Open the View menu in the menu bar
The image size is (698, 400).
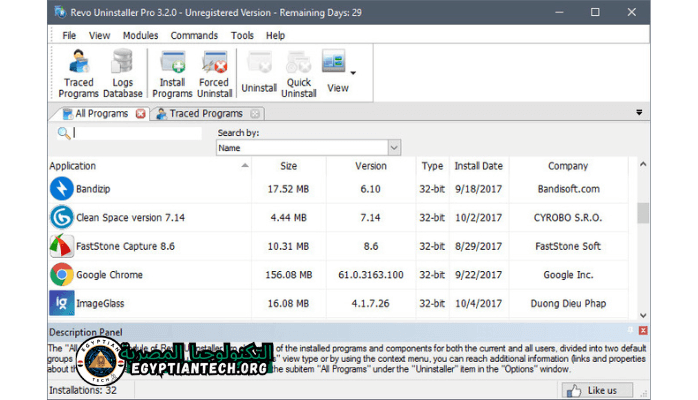(x=99, y=36)
